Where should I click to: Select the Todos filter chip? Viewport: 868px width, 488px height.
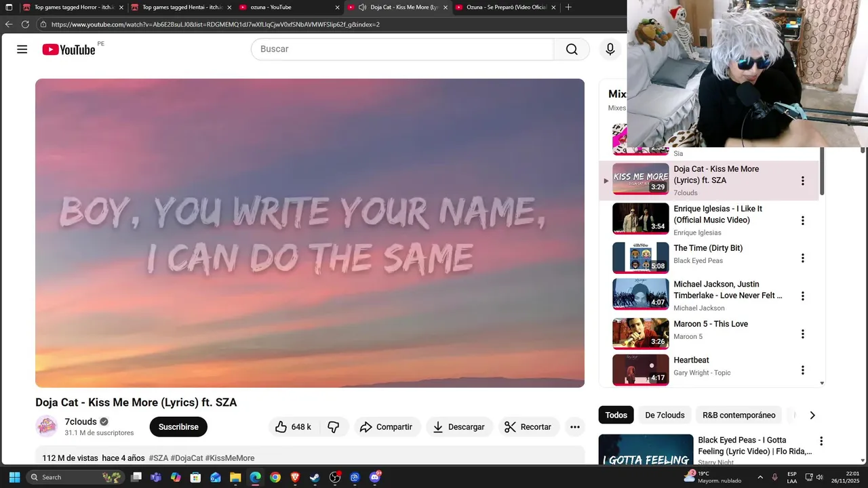tap(616, 415)
